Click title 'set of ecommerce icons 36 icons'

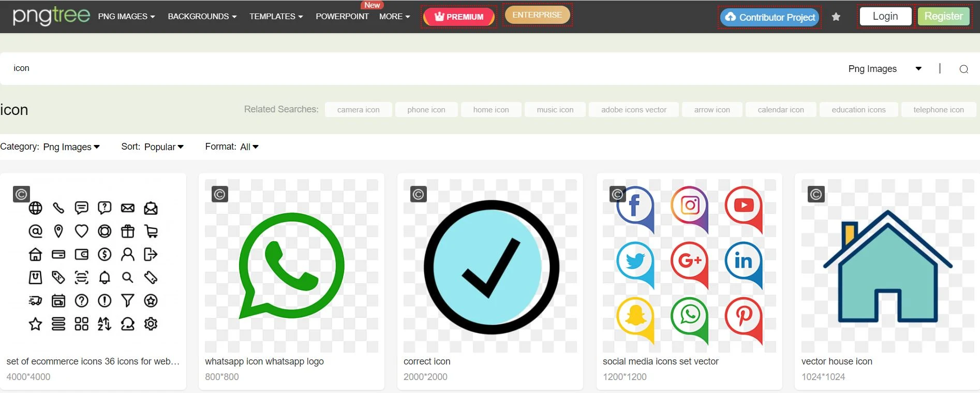point(93,361)
